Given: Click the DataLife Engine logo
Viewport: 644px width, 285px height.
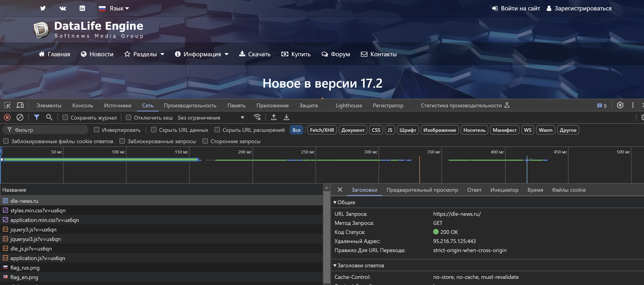Looking at the screenshot, I should click(88, 30).
